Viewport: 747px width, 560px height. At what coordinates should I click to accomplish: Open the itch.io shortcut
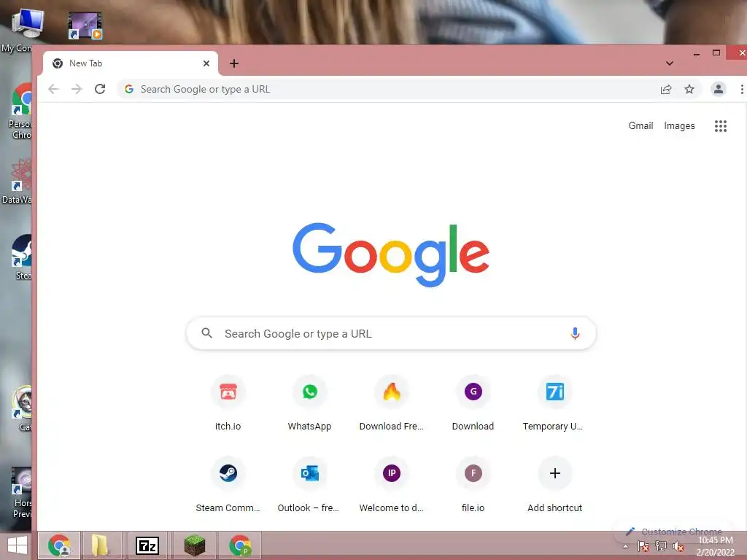[x=228, y=403]
